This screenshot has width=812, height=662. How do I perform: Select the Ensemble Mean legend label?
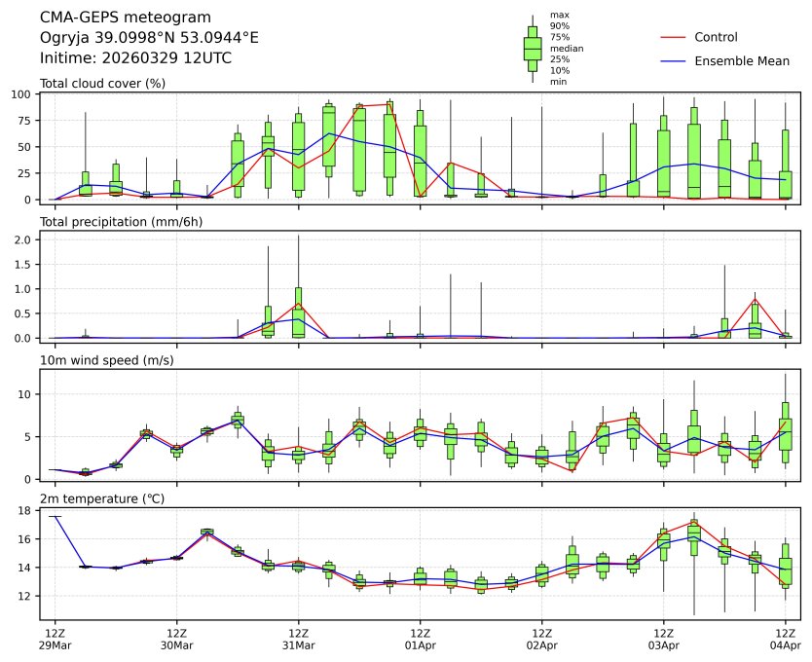tap(742, 60)
